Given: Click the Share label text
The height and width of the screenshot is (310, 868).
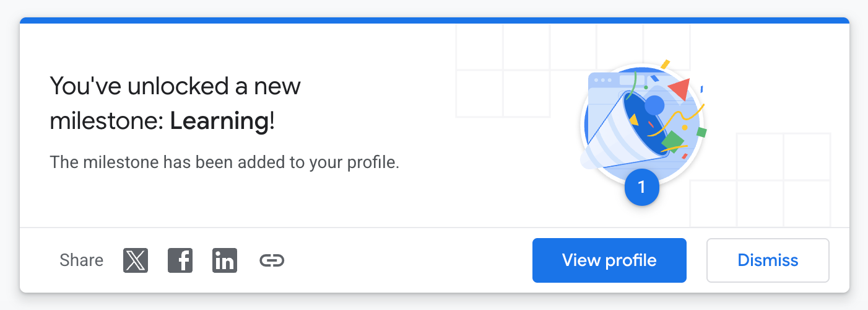Looking at the screenshot, I should point(81,260).
